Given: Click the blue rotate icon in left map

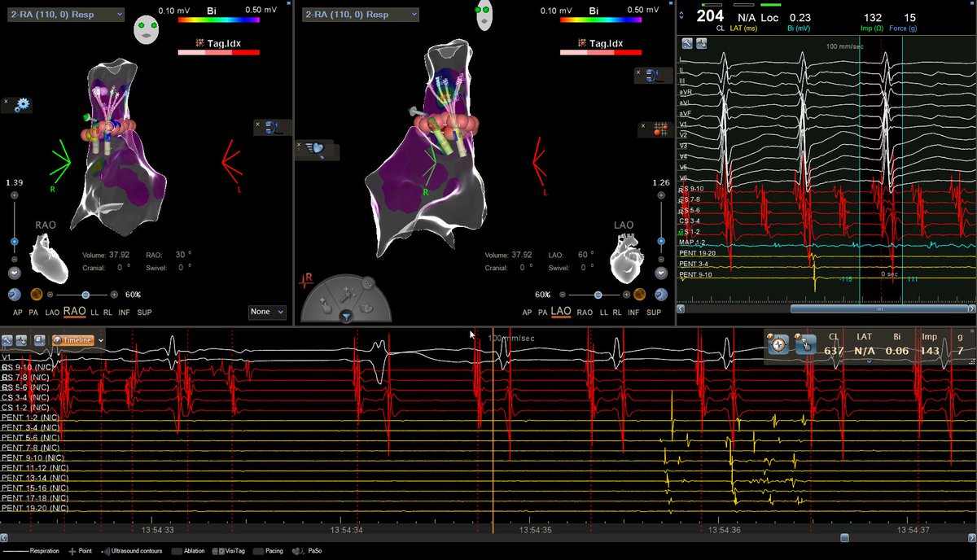Looking at the screenshot, I should [15, 295].
